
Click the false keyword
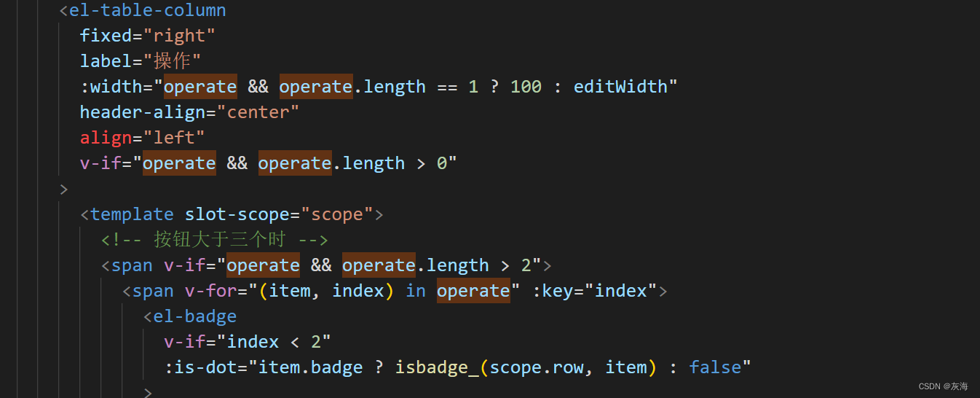pyautogui.click(x=715, y=367)
